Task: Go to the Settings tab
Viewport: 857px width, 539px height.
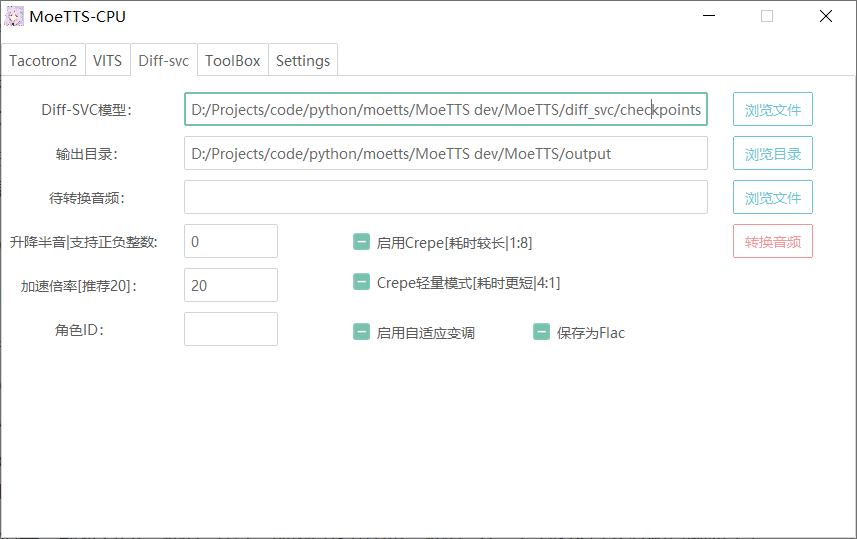Action: pyautogui.click(x=303, y=60)
